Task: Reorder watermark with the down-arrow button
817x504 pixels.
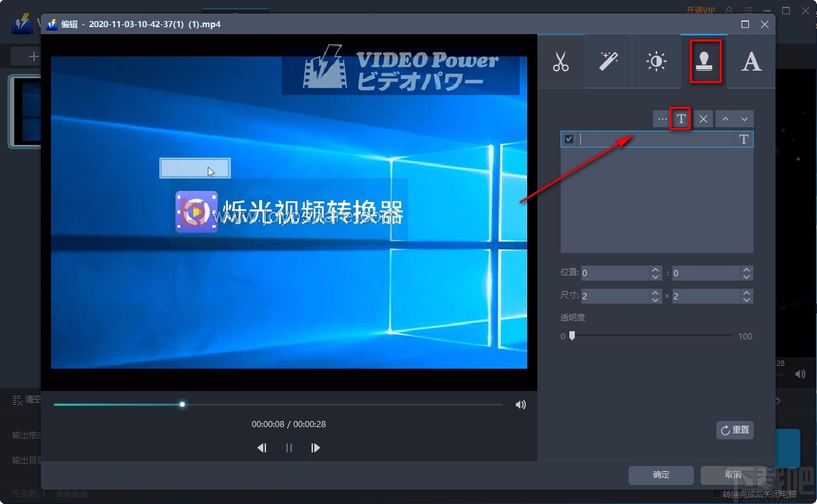Action: [x=744, y=118]
